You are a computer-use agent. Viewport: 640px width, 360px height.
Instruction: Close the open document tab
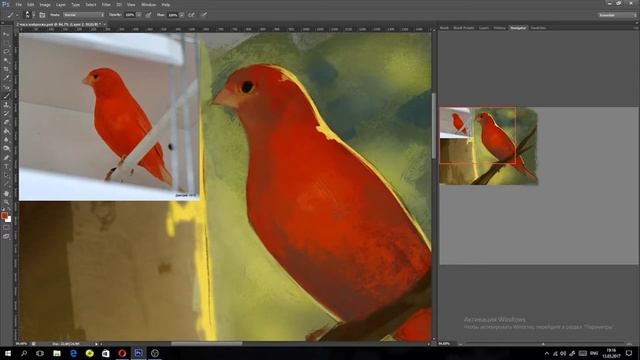(104, 24)
